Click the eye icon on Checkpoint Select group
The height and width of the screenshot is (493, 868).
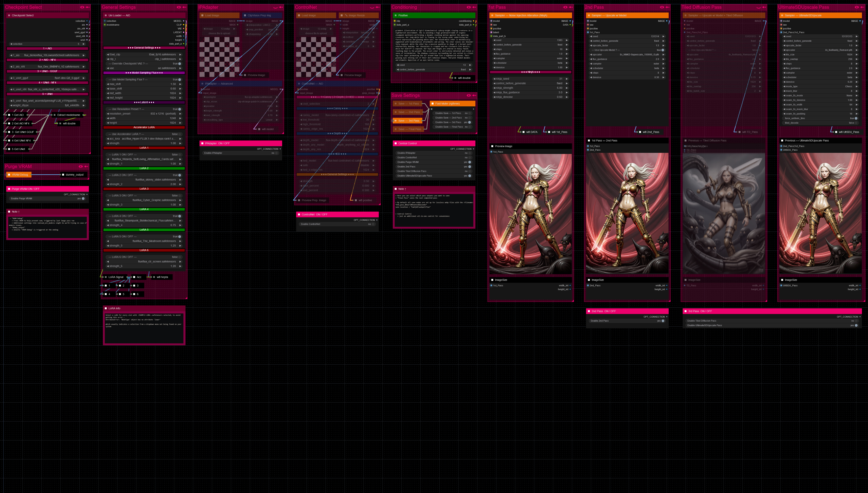(82, 7)
